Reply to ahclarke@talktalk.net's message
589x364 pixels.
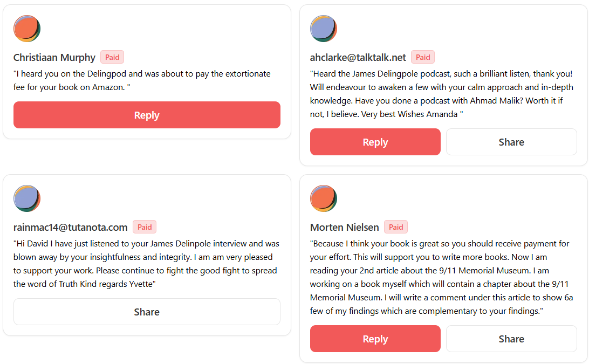(x=375, y=142)
